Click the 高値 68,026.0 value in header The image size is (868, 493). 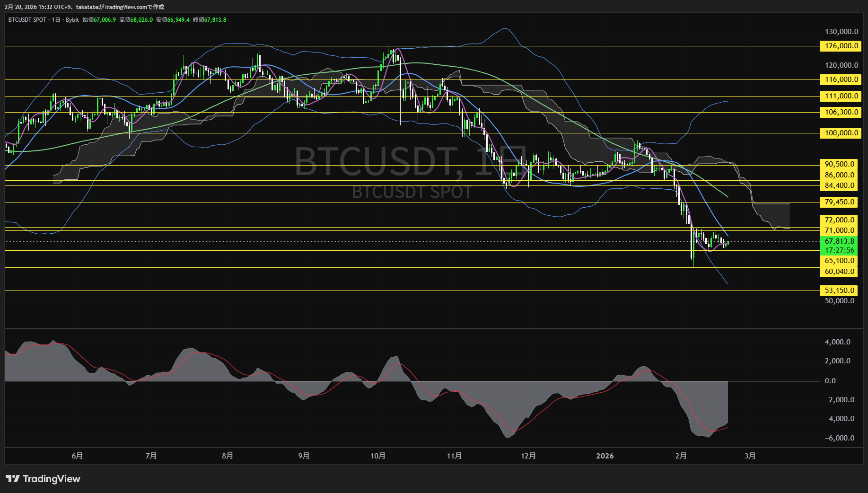pos(141,20)
